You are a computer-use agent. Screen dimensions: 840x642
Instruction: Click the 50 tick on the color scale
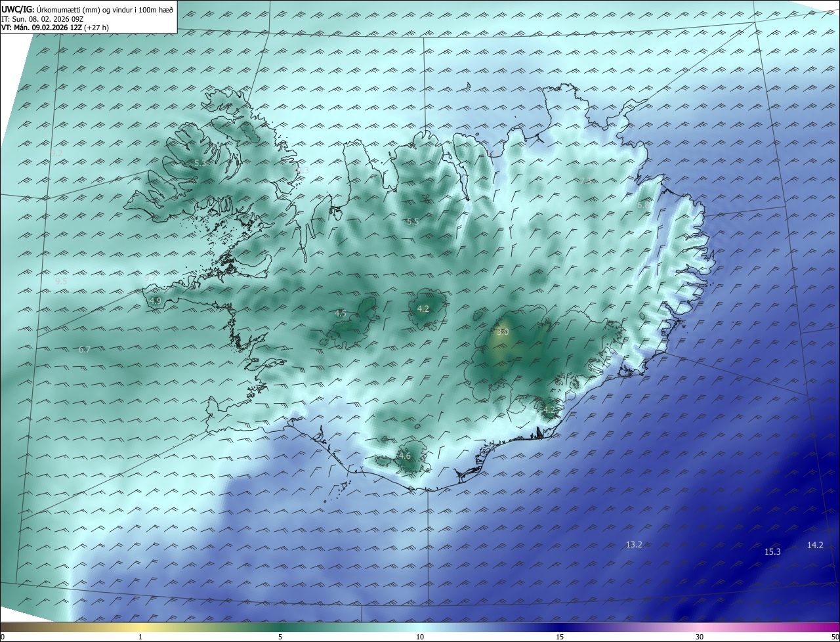click(835, 637)
